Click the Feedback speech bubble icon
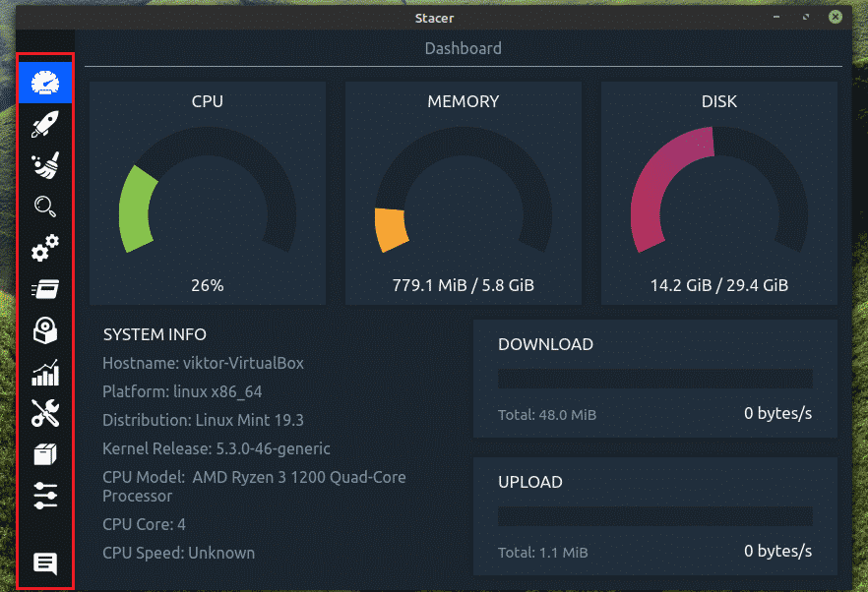868x592 pixels. tap(45, 563)
